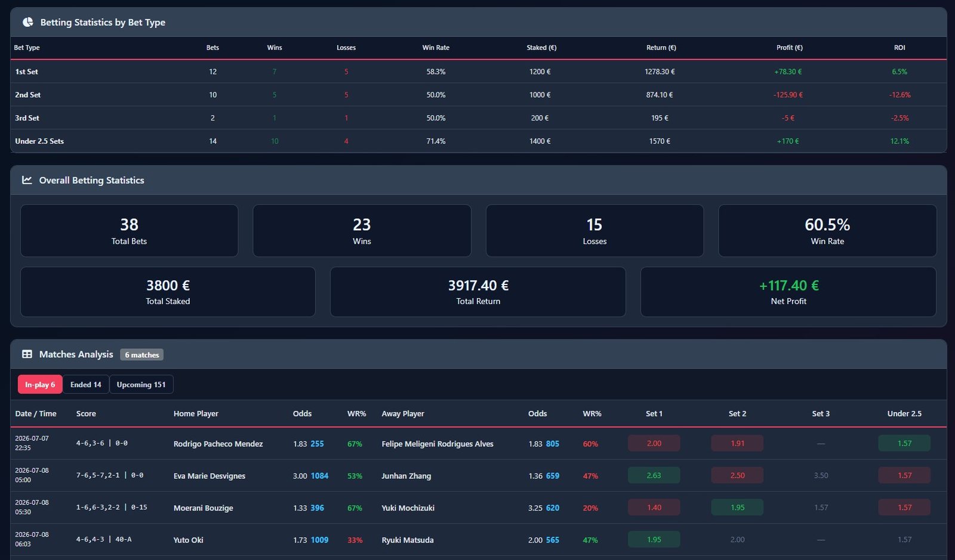Viewport: 955px width, 560px height.
Task: Click the Away Player column header
Action: (403, 413)
